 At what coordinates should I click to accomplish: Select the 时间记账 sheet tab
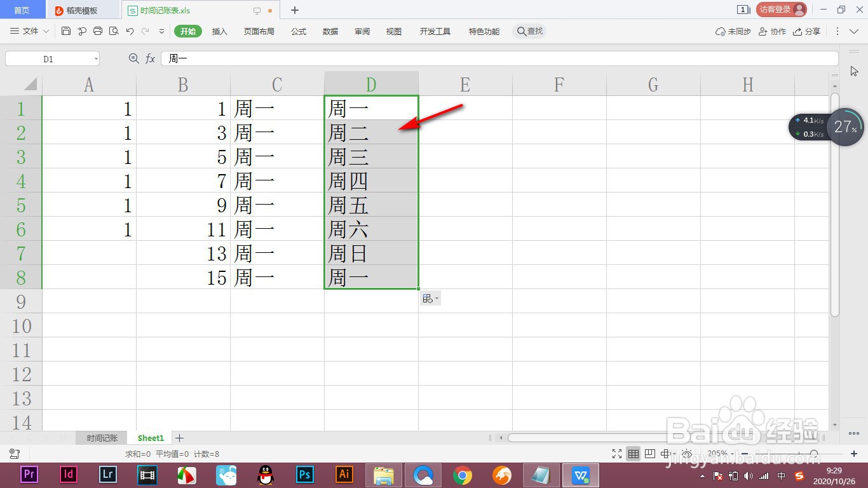click(101, 438)
